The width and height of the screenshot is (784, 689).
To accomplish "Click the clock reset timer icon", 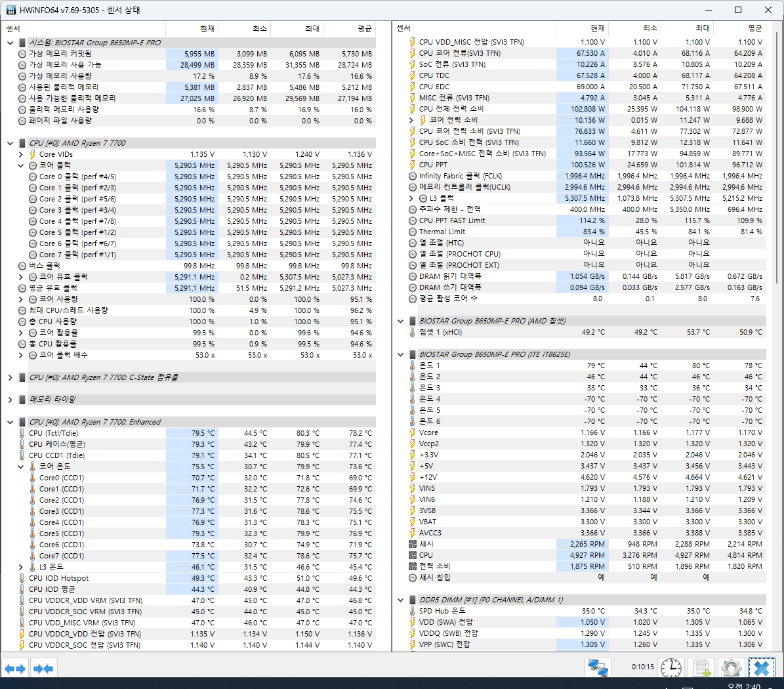I will coord(671,667).
